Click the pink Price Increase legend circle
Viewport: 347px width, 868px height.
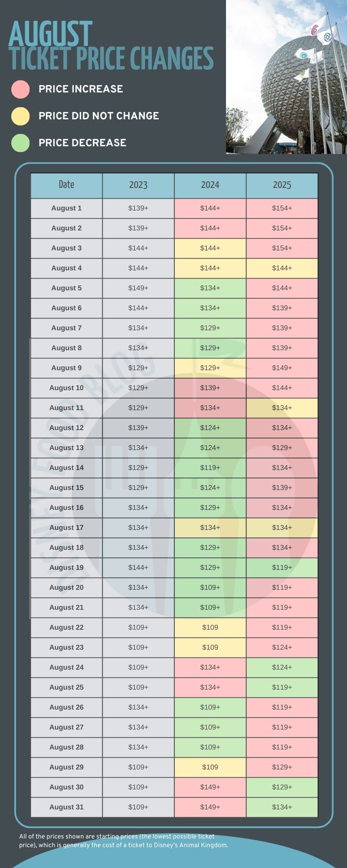[x=20, y=89]
